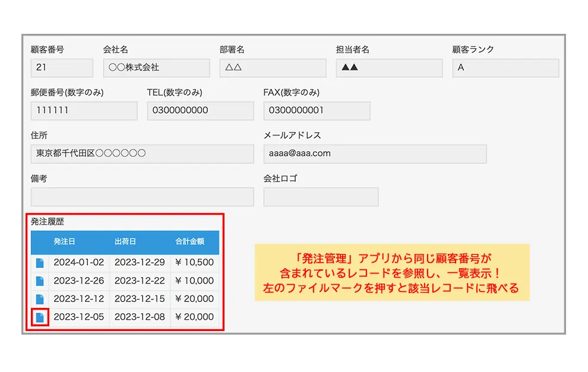Viewport: 588px width, 372px height.
Task: Click the 顧客ランク field with value A
Action: click(505, 68)
